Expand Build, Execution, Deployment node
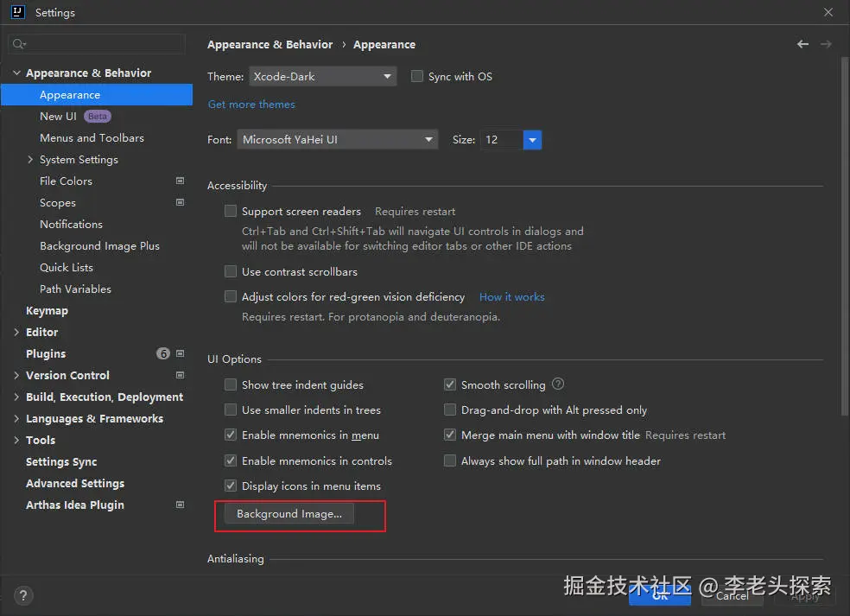This screenshot has width=850, height=616. pos(16,397)
